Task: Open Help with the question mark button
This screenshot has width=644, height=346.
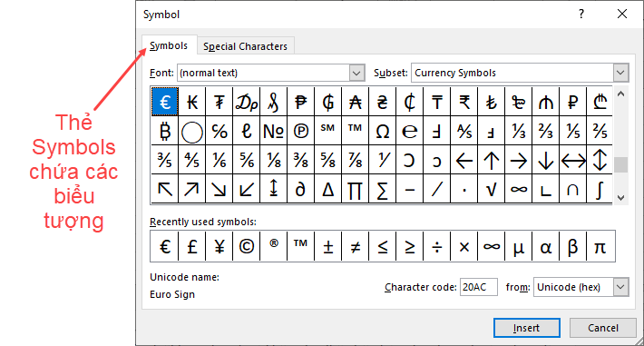Action: (x=581, y=14)
